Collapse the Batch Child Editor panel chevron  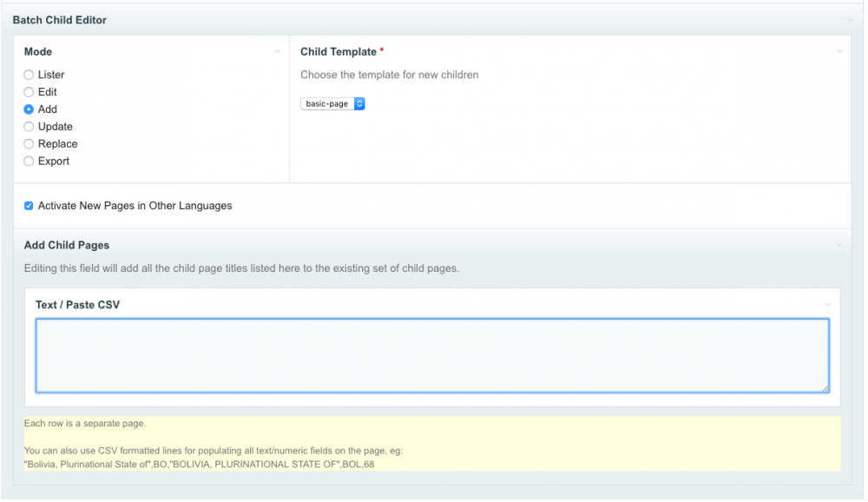850,20
